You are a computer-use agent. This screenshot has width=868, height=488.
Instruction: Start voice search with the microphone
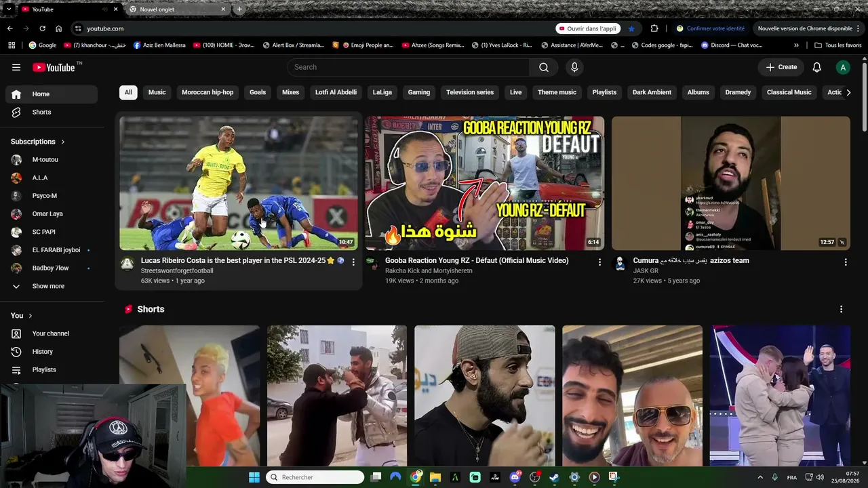(574, 67)
